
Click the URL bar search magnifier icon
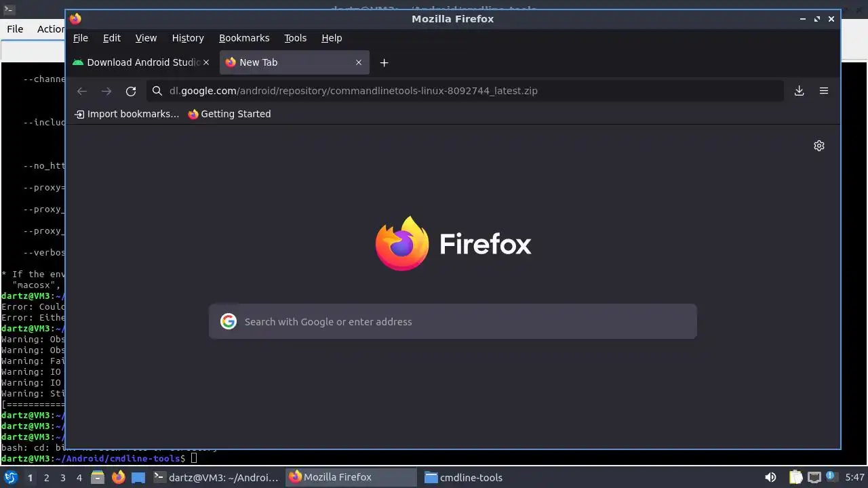[157, 91]
